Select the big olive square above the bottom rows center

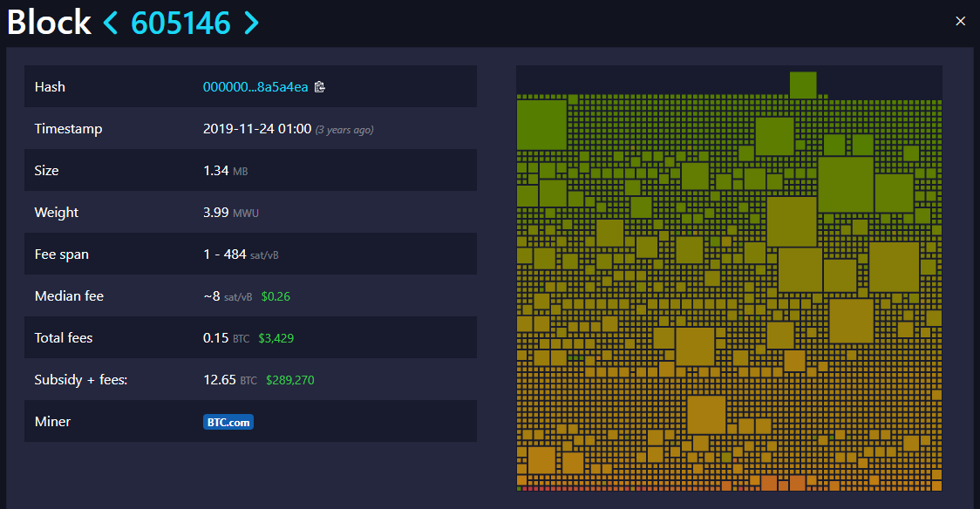tap(705, 415)
